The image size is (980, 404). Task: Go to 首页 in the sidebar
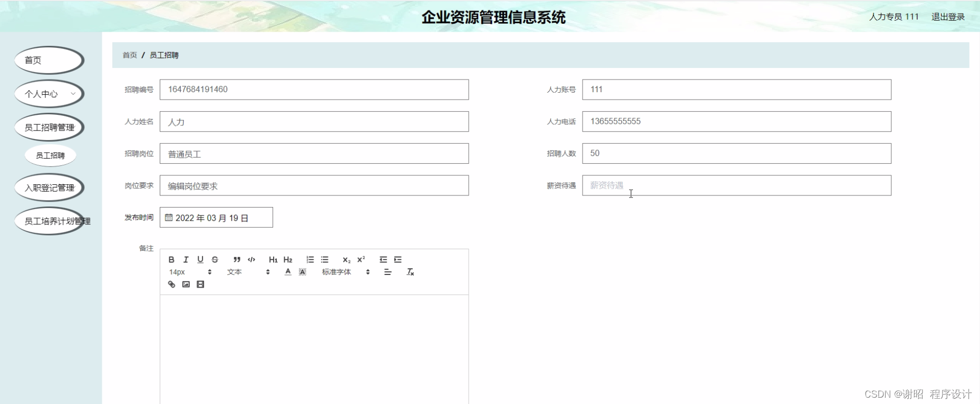49,60
